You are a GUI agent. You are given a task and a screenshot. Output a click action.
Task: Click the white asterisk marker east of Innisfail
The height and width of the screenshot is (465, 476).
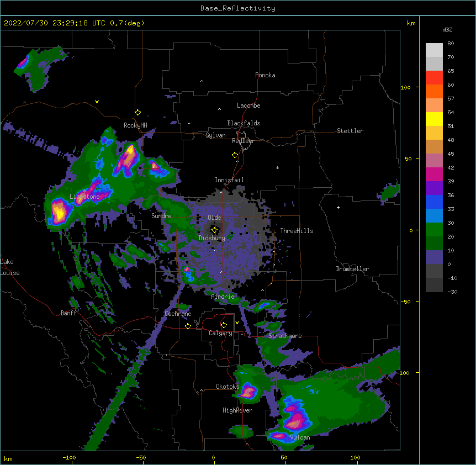coord(277,167)
